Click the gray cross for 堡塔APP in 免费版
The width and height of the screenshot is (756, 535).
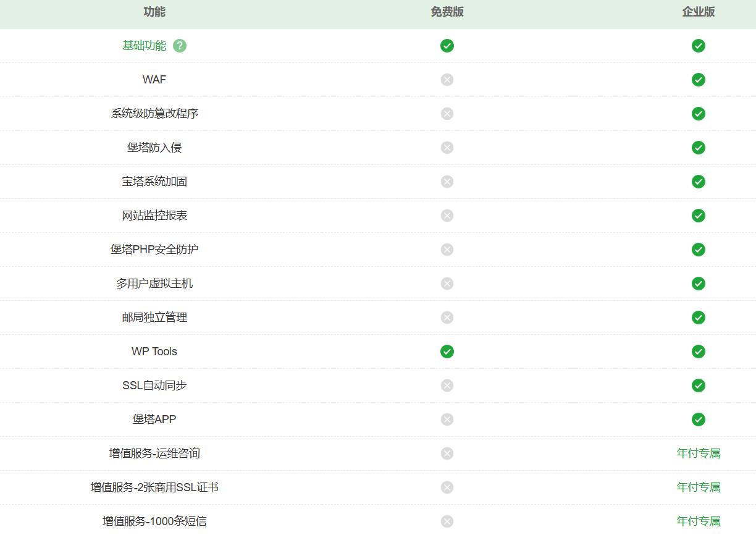(447, 419)
